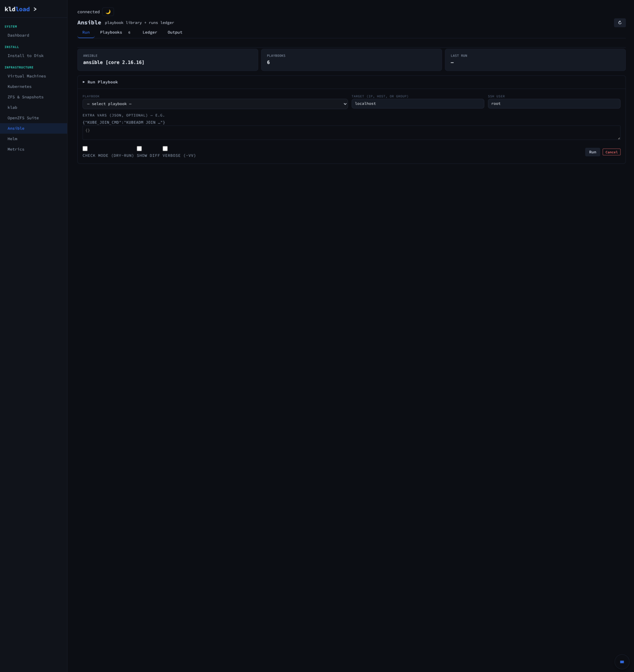Open OpenZFS Suite page
Viewport: 634px width, 672px height.
tap(34, 118)
